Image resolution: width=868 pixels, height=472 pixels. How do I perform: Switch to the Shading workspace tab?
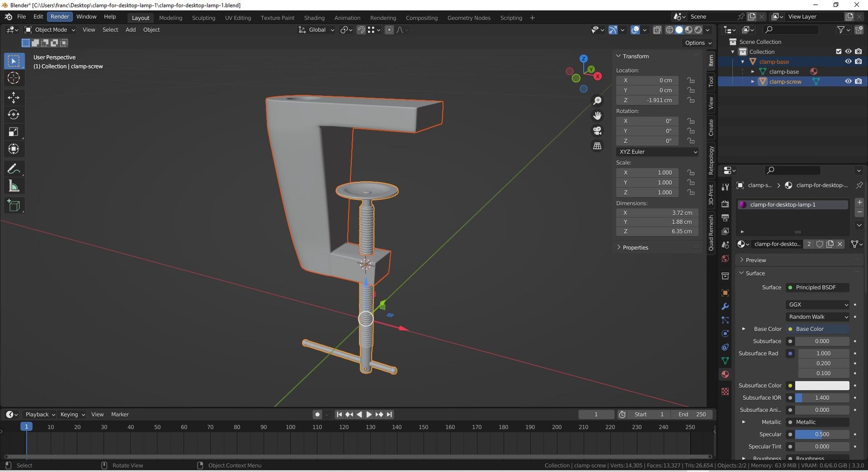(x=314, y=18)
